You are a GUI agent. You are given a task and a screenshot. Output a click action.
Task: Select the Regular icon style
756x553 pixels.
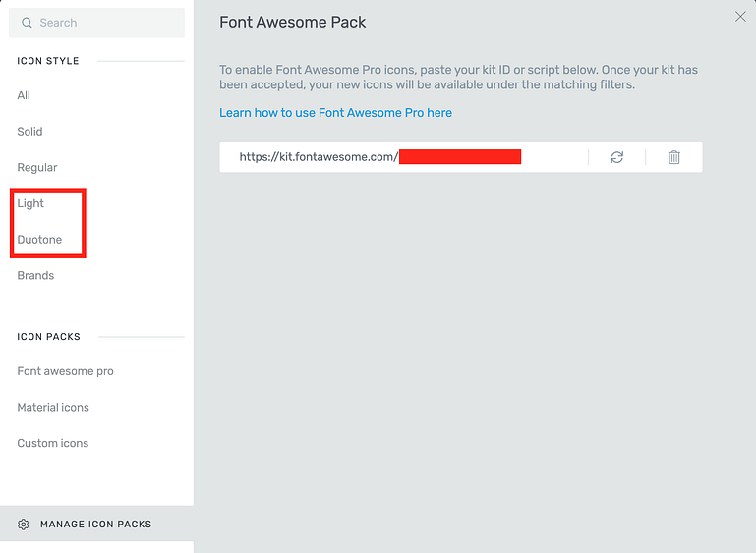tap(37, 168)
